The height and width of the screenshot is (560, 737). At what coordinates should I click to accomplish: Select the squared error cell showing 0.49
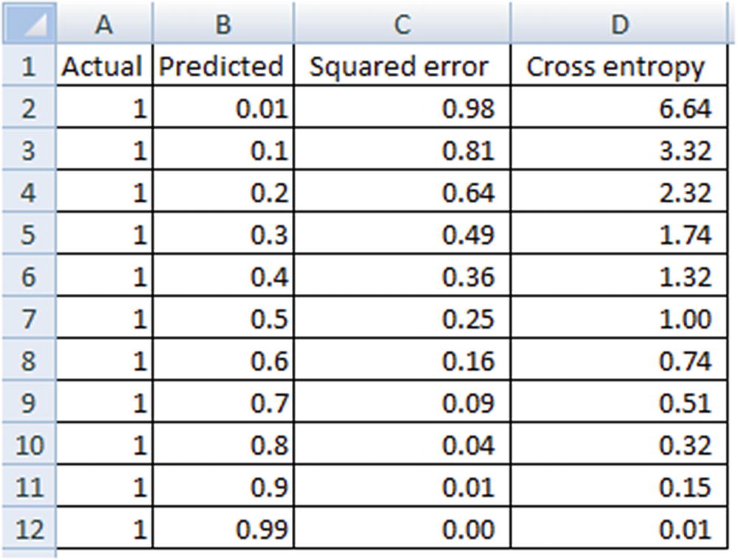point(402,235)
